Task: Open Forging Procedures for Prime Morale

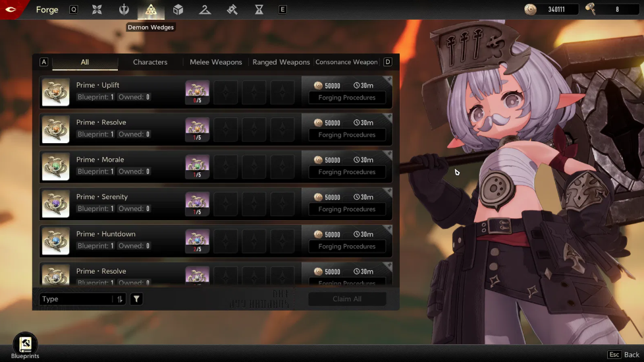Action: (347, 172)
